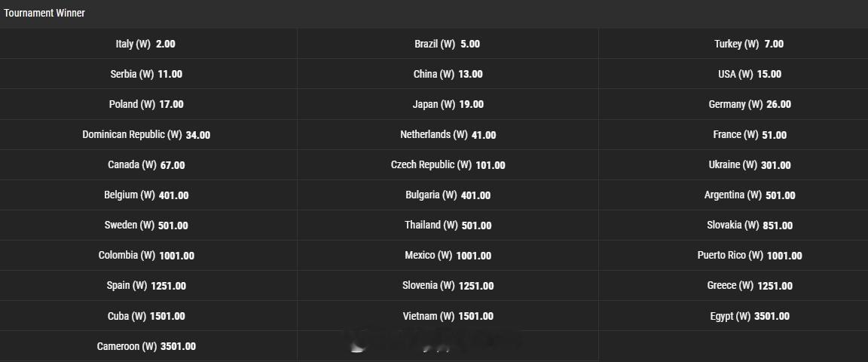Select Italy (W) at odds 2.00

pos(148,44)
